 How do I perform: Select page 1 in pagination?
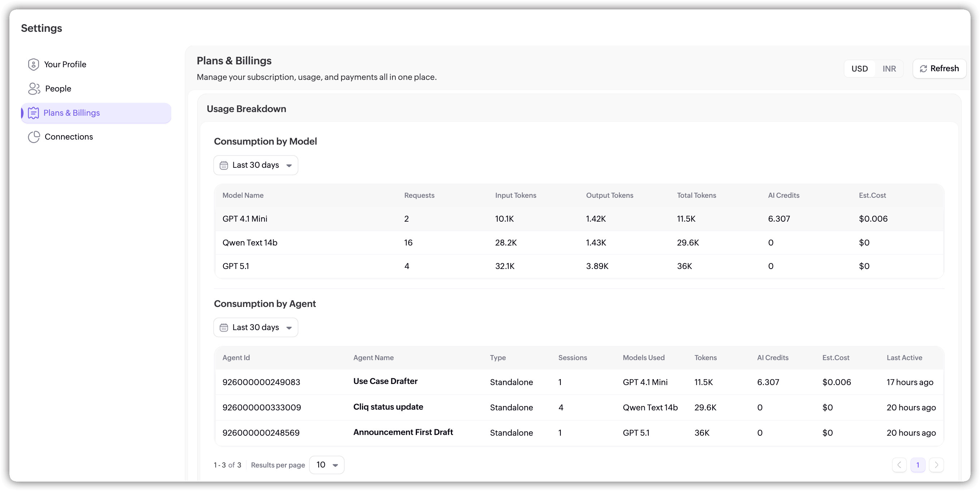[917, 465]
